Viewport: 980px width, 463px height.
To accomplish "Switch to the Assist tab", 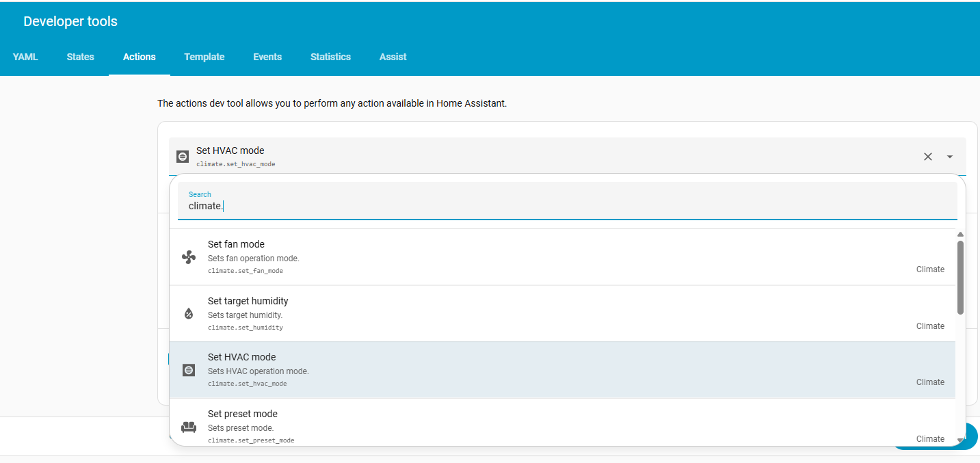I will tap(393, 57).
